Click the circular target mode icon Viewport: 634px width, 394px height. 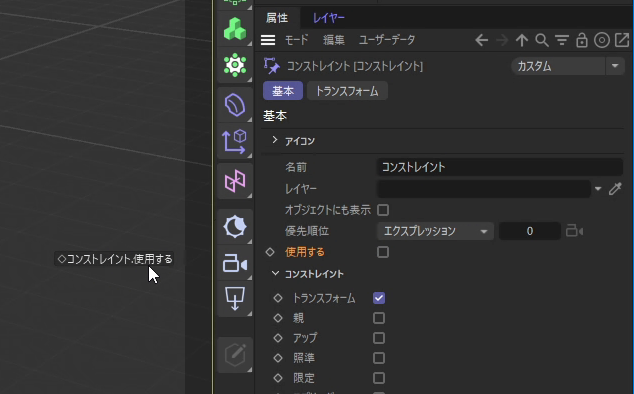(602, 40)
